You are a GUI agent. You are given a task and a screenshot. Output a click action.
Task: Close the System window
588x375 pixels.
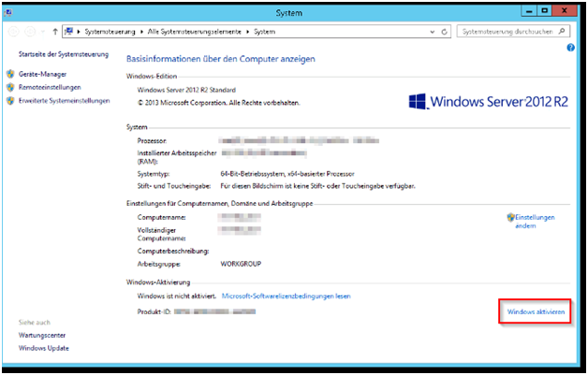click(x=565, y=11)
